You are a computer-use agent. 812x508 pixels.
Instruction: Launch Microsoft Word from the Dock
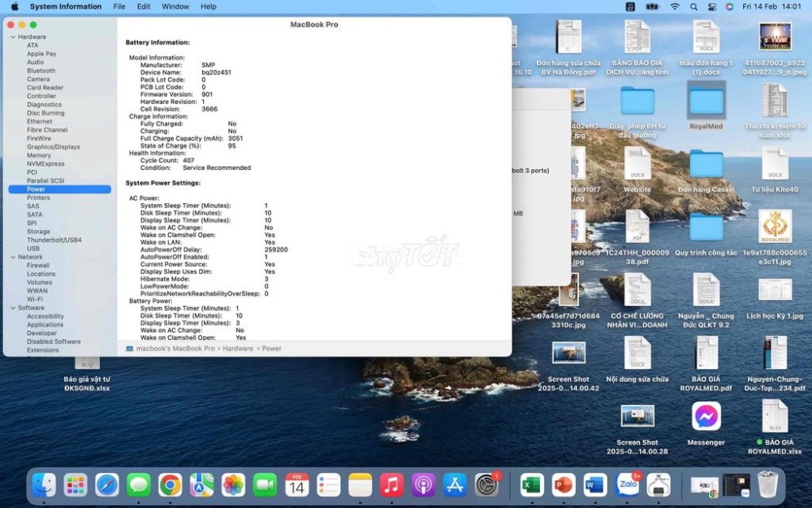coord(595,486)
